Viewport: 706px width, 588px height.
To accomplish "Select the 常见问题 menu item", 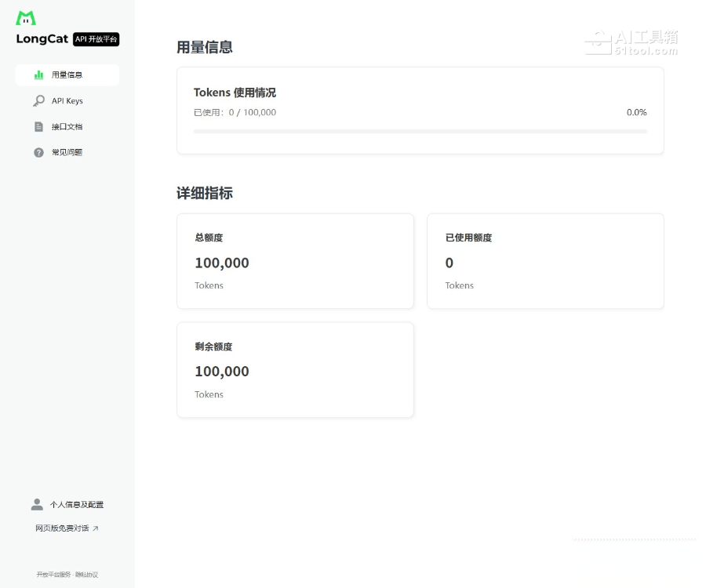I will [x=67, y=153].
